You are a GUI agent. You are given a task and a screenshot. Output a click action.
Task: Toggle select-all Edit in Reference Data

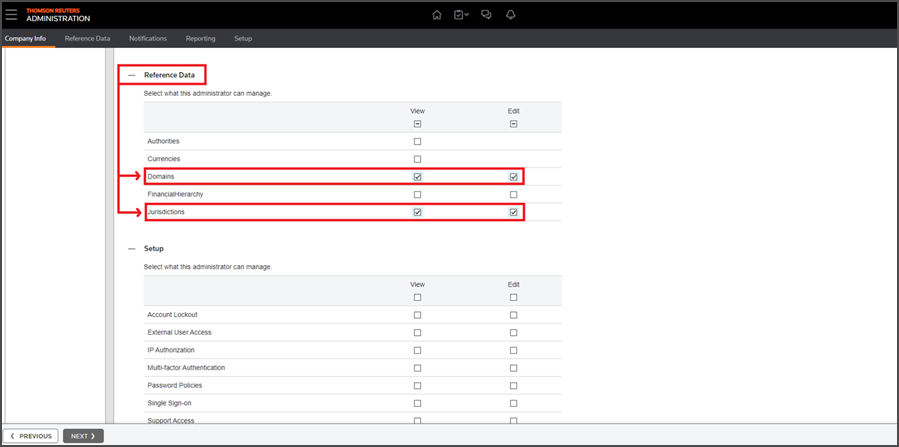(514, 124)
